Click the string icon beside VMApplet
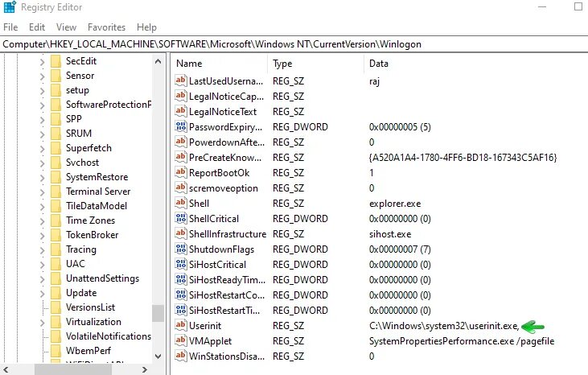The width and height of the screenshot is (588, 375). 181,341
